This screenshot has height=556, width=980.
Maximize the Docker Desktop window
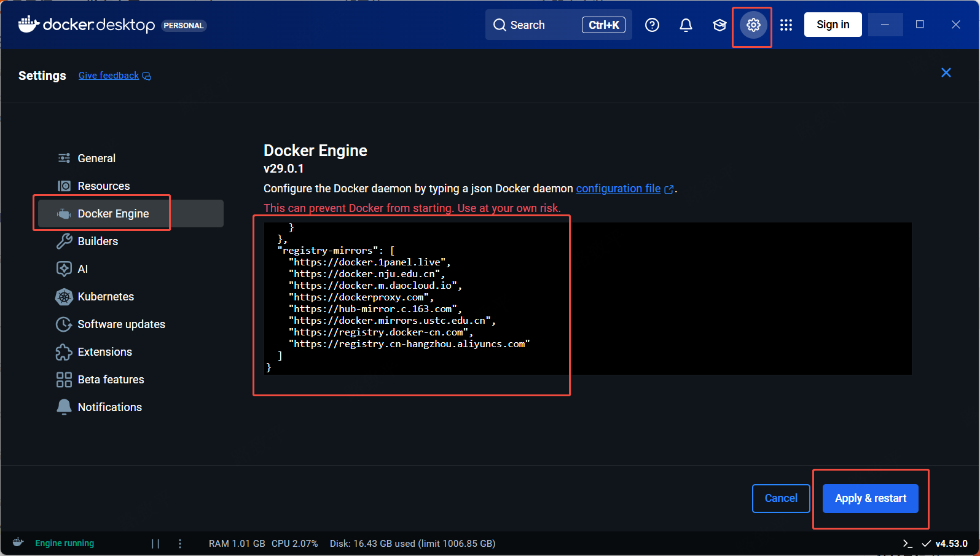920,25
